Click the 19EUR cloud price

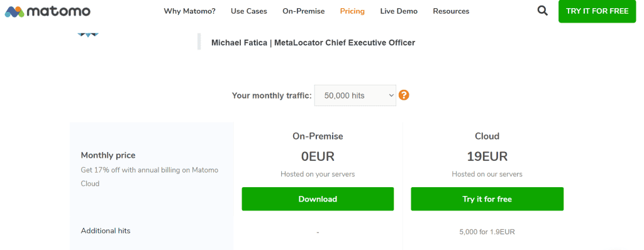click(x=487, y=156)
